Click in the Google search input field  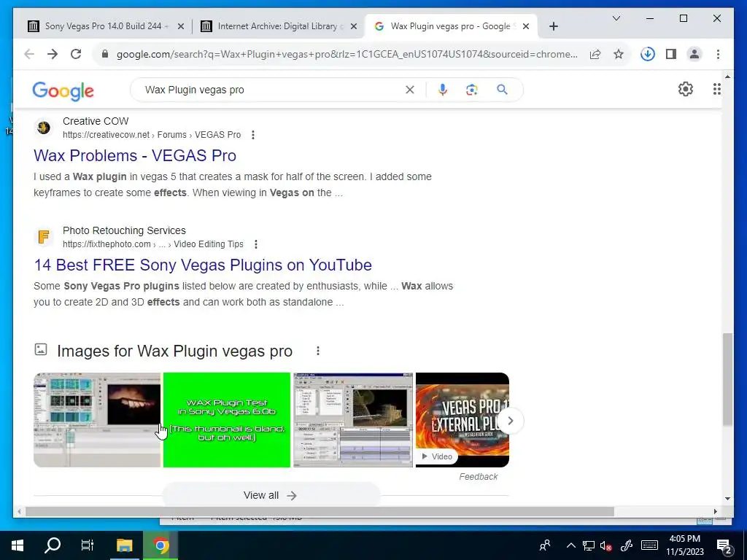coord(271,90)
